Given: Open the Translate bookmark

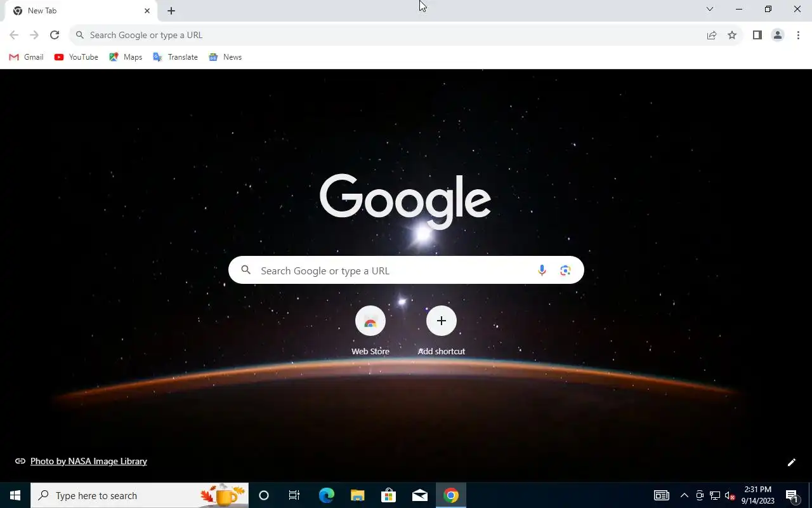Looking at the screenshot, I should click(175, 57).
